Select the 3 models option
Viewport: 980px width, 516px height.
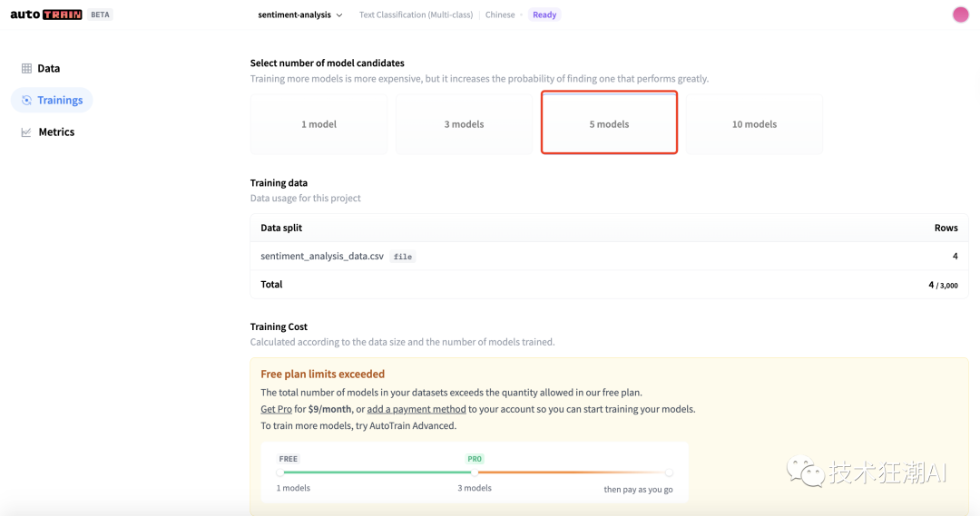tap(464, 123)
